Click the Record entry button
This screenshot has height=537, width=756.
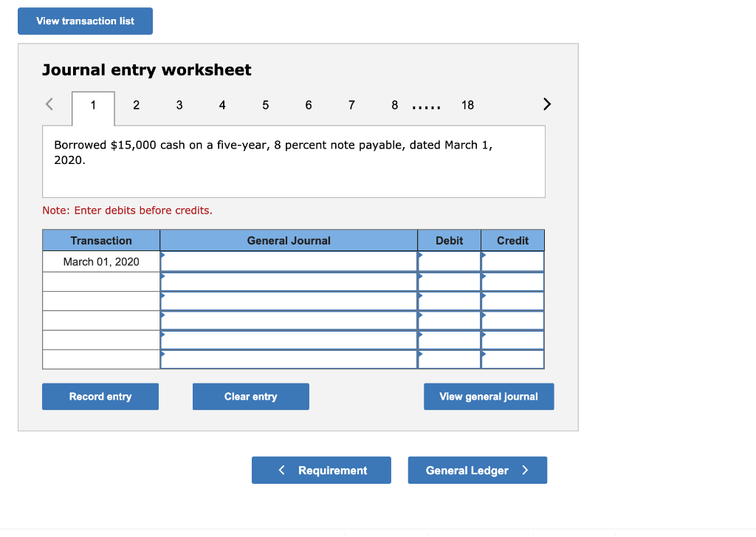pyautogui.click(x=100, y=397)
